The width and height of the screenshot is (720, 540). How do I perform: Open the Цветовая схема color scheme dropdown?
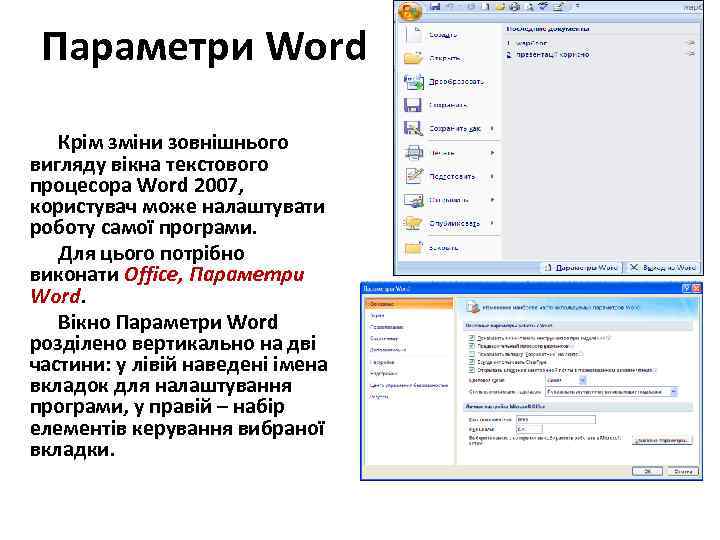coord(566,380)
